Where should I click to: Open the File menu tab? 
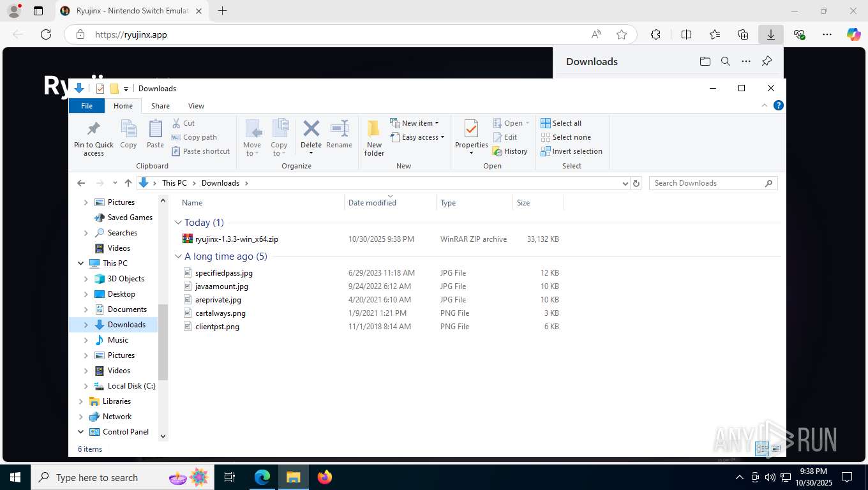87,106
